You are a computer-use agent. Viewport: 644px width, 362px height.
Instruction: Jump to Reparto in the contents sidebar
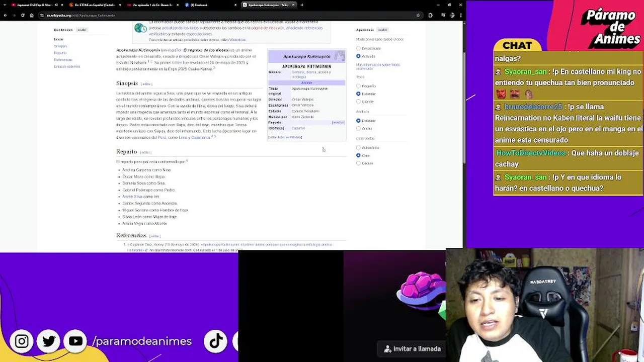pos(60,53)
